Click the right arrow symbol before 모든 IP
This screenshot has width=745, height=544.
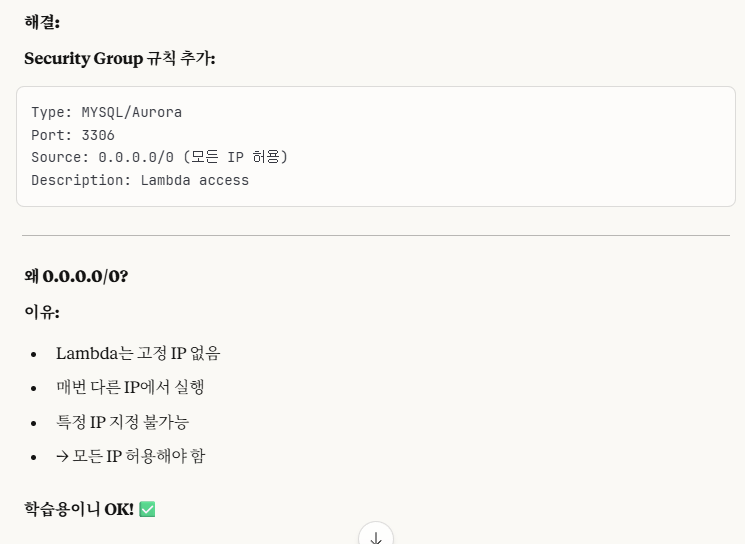62,457
